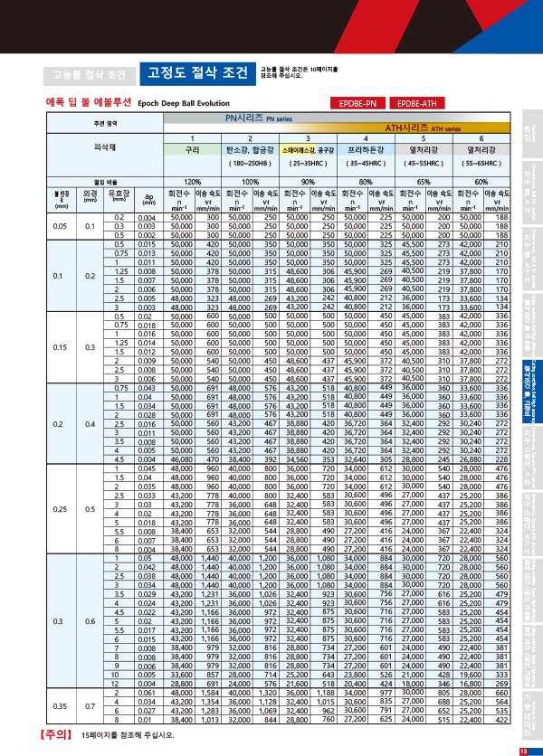Click the EPDBE-ATH red badge

point(417,103)
